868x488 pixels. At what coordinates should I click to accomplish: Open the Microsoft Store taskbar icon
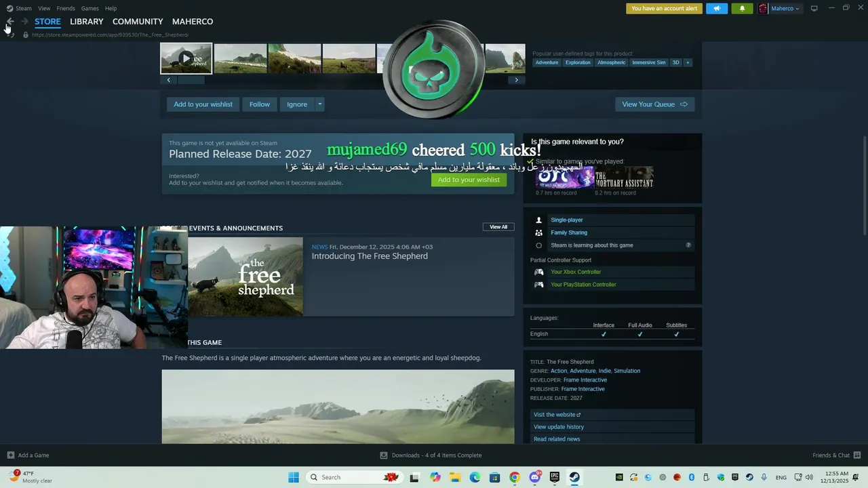tap(495, 477)
